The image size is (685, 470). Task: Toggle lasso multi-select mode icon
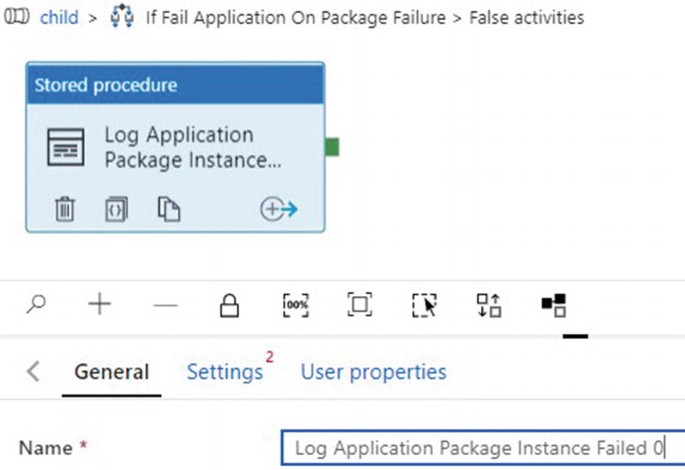click(x=424, y=305)
